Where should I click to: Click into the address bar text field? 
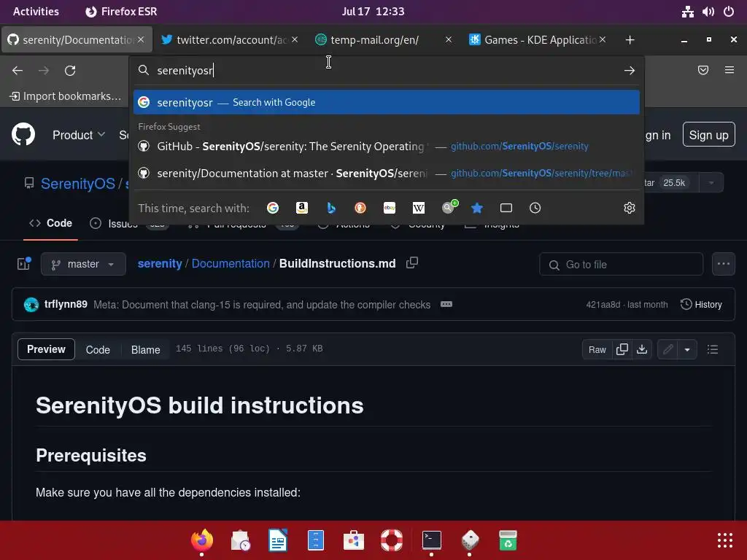point(386,71)
